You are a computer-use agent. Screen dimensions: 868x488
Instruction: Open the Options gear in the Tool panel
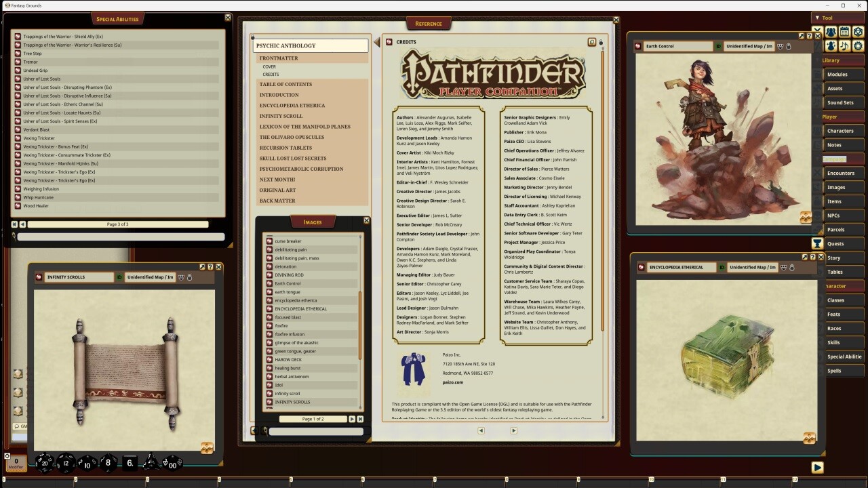coord(859,45)
